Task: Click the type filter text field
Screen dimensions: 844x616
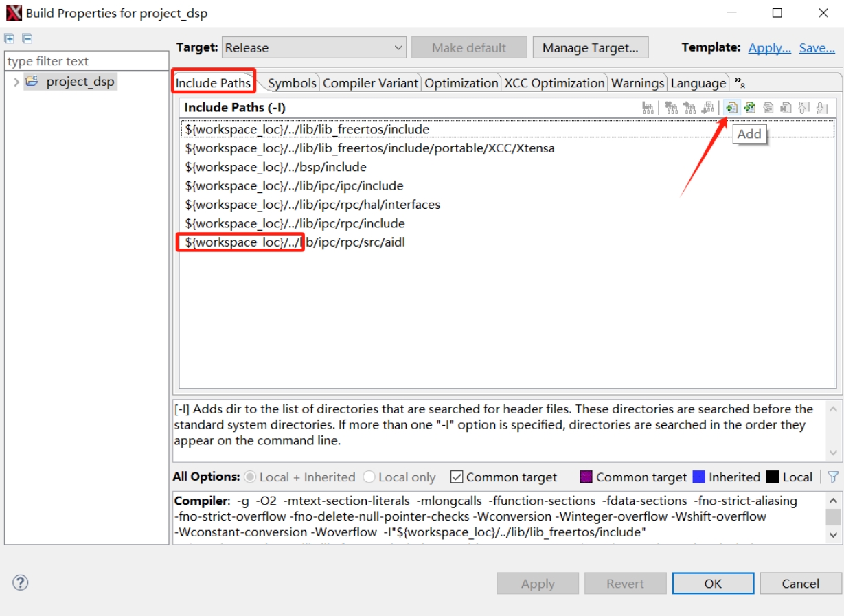Action: [86, 61]
